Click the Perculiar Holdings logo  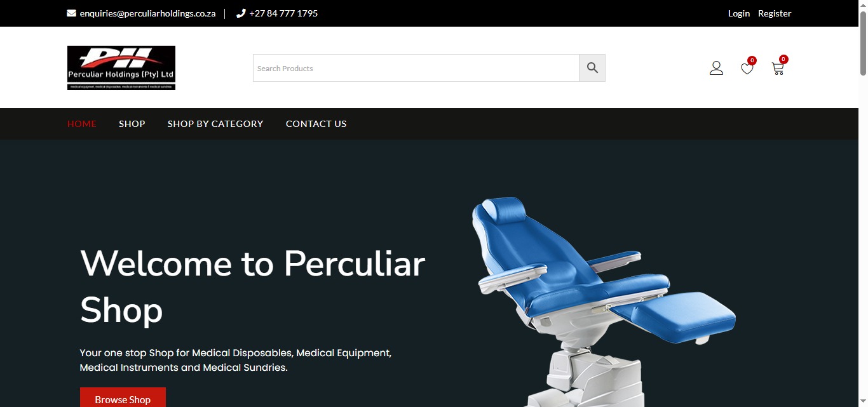(x=121, y=68)
